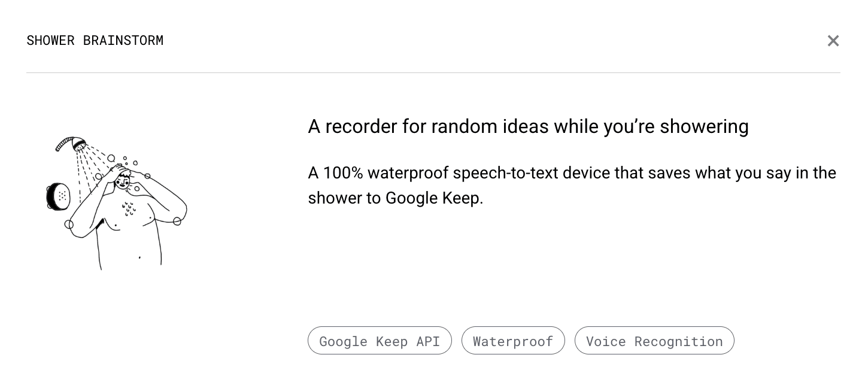
Task: Toggle the Google Keep API chip selection
Action: pos(380,341)
